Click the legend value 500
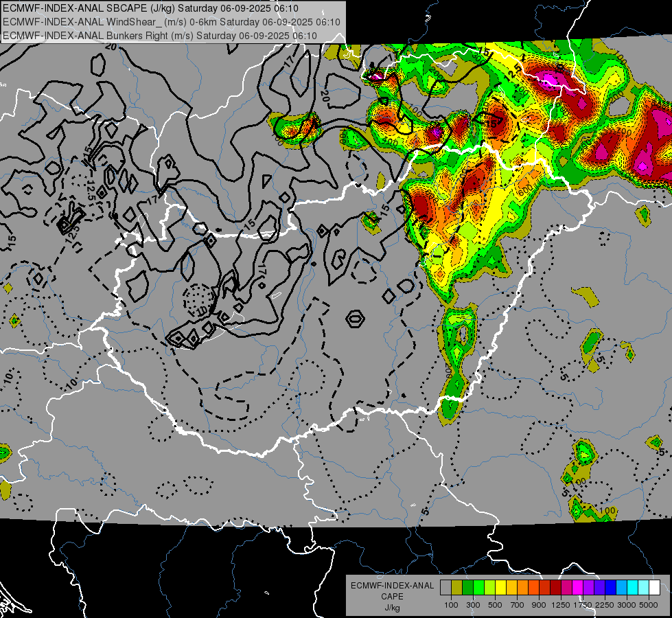Screen dimensions: 672x618 pos(495,605)
